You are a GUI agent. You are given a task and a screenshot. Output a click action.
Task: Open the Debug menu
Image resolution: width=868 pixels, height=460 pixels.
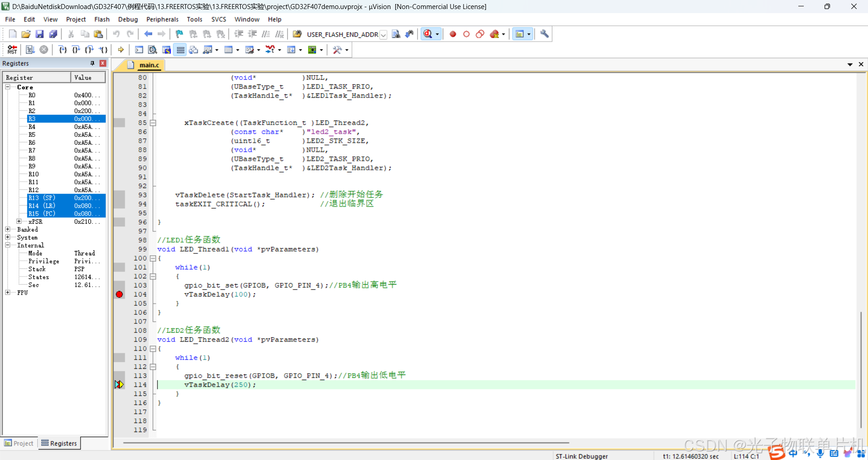(128, 19)
